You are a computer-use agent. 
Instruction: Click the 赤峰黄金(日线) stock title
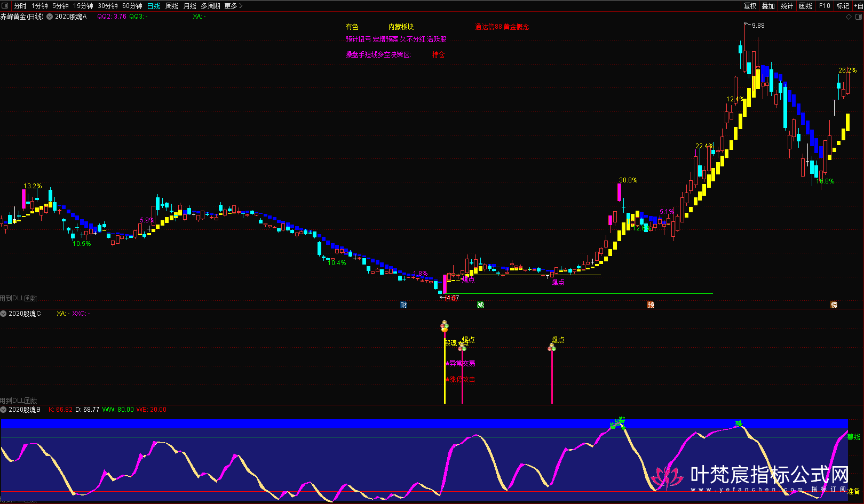[x=22, y=17]
